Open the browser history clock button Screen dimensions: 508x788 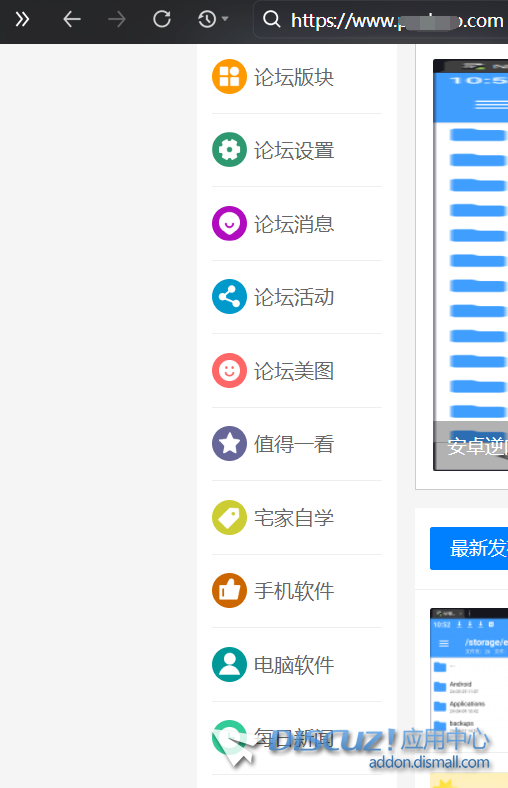tap(207, 20)
